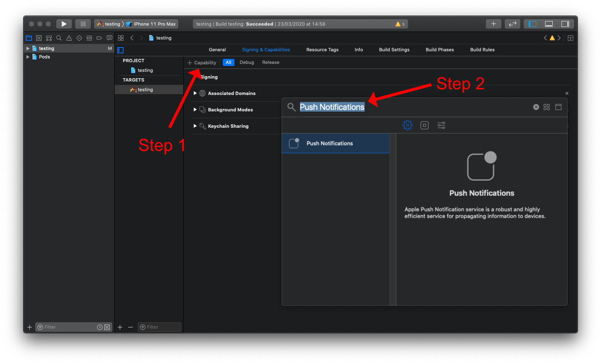Open the Debug navigator
The width and height of the screenshot is (601, 364).
(89, 38)
